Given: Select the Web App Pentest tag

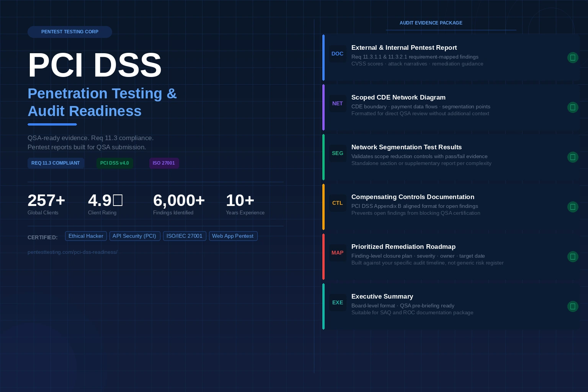Looking at the screenshot, I should pyautogui.click(x=233, y=236).
